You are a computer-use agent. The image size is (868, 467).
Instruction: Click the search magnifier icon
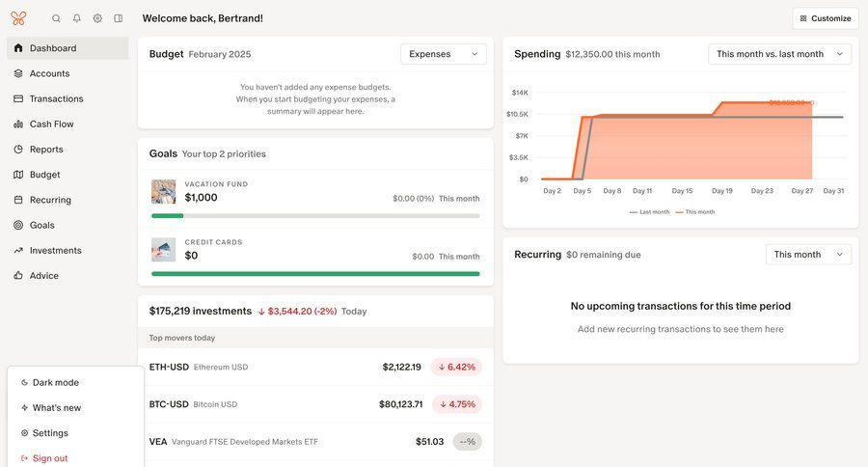click(56, 18)
